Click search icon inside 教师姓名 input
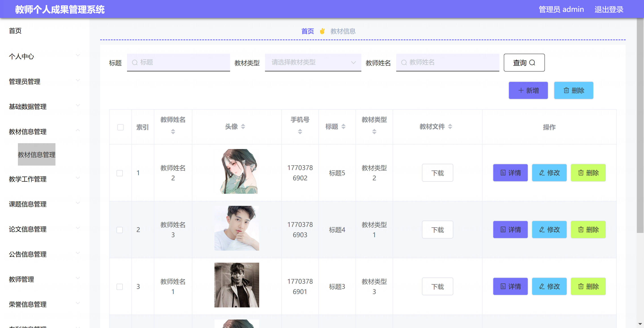The width and height of the screenshot is (644, 328). pyautogui.click(x=404, y=62)
